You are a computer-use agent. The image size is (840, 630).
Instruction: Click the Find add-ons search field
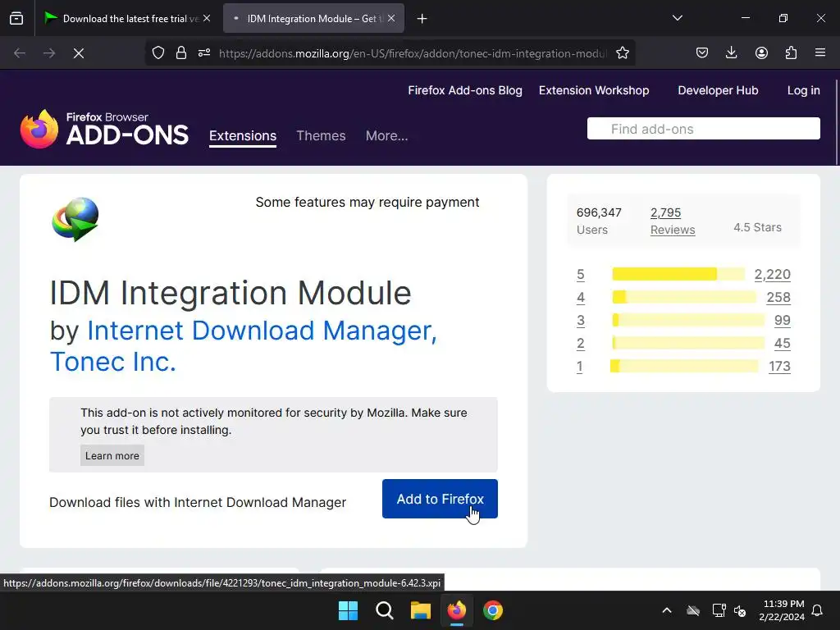pos(703,129)
